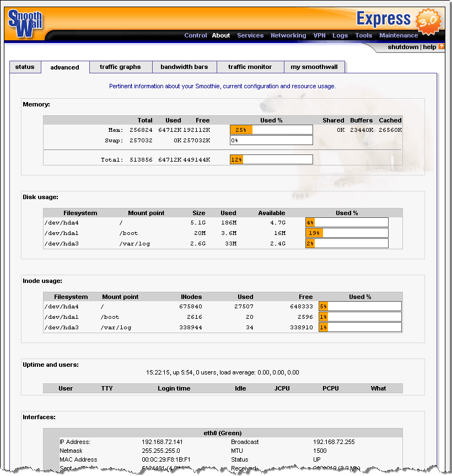Click the Inode usage section heading
Viewport: 452px width, 476px height.
42,281
